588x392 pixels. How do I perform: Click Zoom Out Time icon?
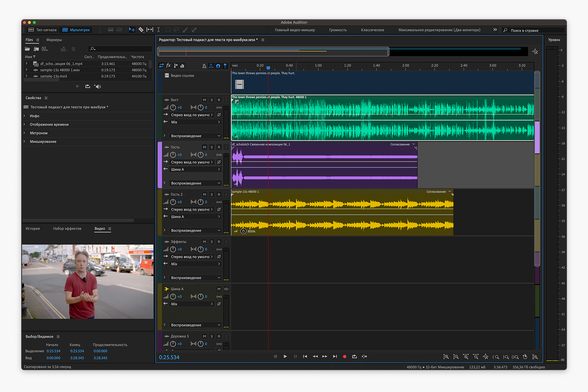coord(476,357)
